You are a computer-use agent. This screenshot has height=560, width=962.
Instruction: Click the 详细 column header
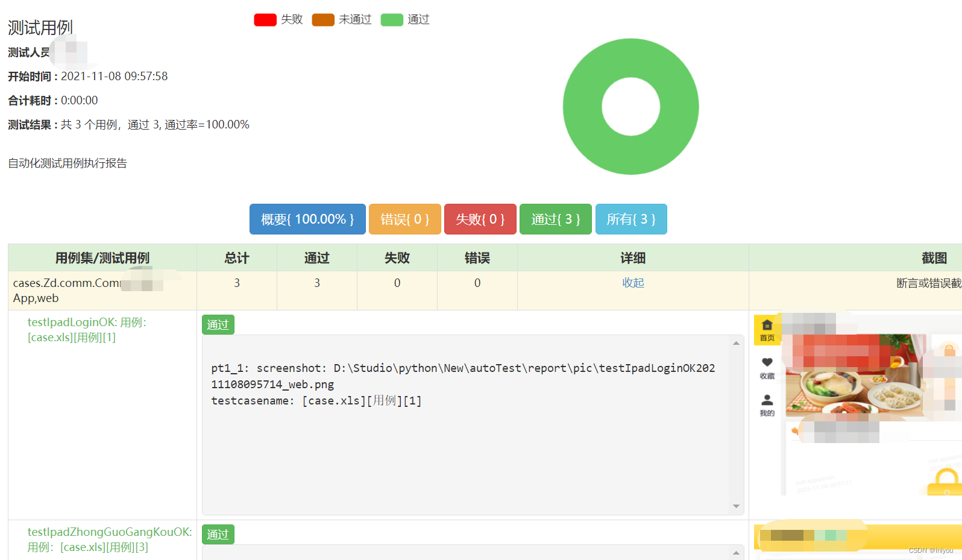coord(633,258)
